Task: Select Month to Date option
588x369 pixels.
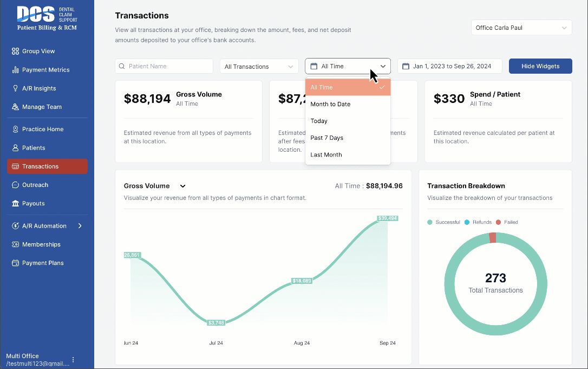Action: (x=330, y=104)
